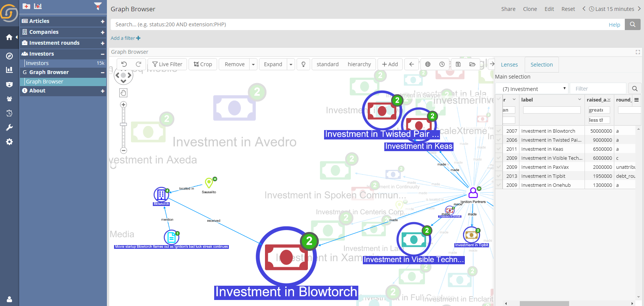The width and height of the screenshot is (644, 306).
Task: Zoom out with the minus button
Action: pos(123,150)
